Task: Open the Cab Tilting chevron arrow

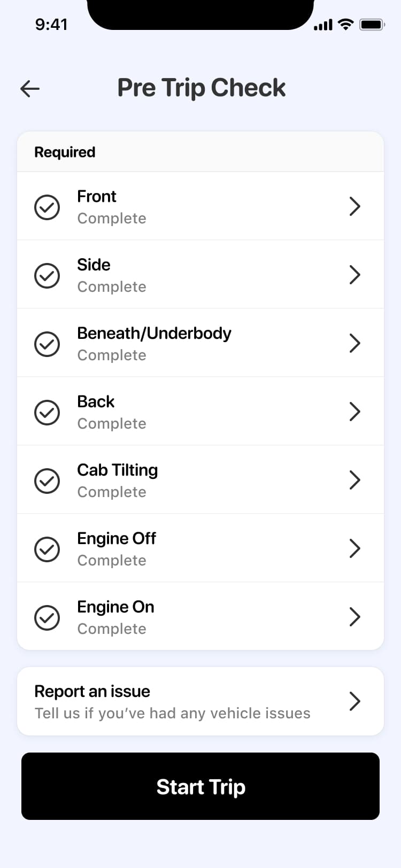Action: [355, 480]
